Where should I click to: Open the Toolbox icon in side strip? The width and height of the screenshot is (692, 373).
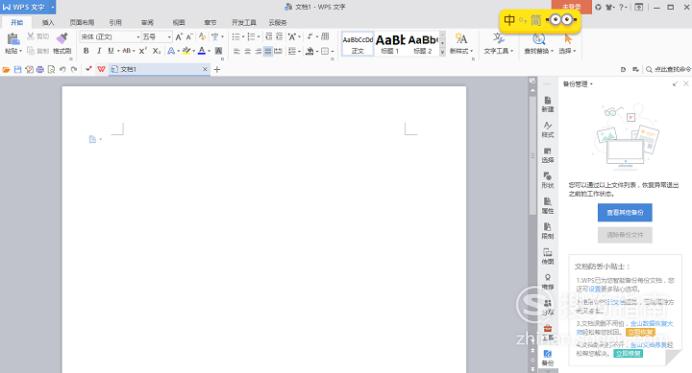548,333
